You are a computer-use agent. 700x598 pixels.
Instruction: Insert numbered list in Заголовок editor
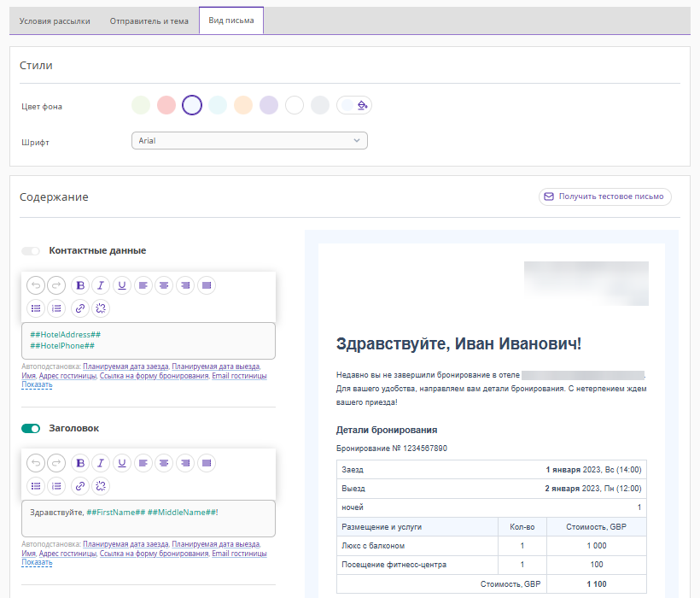pyautogui.click(x=55, y=486)
